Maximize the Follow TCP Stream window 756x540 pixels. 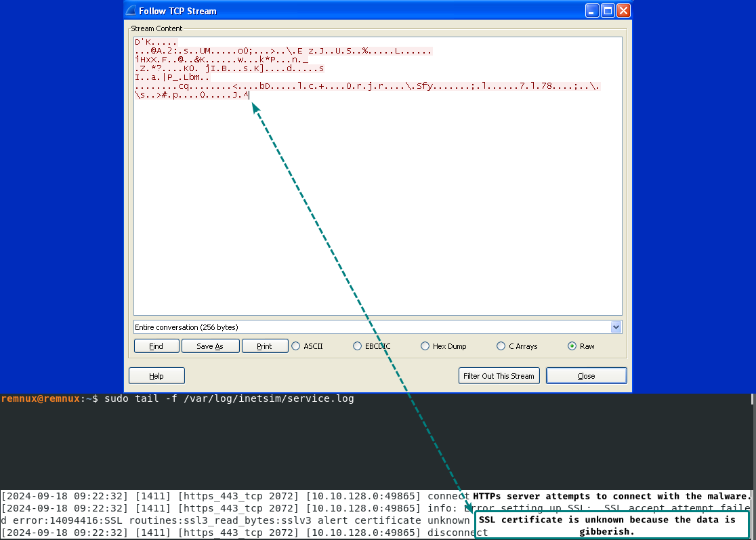(x=608, y=11)
